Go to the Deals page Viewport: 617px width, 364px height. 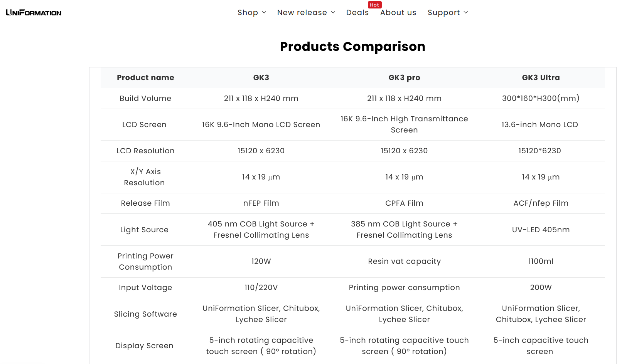357,13
